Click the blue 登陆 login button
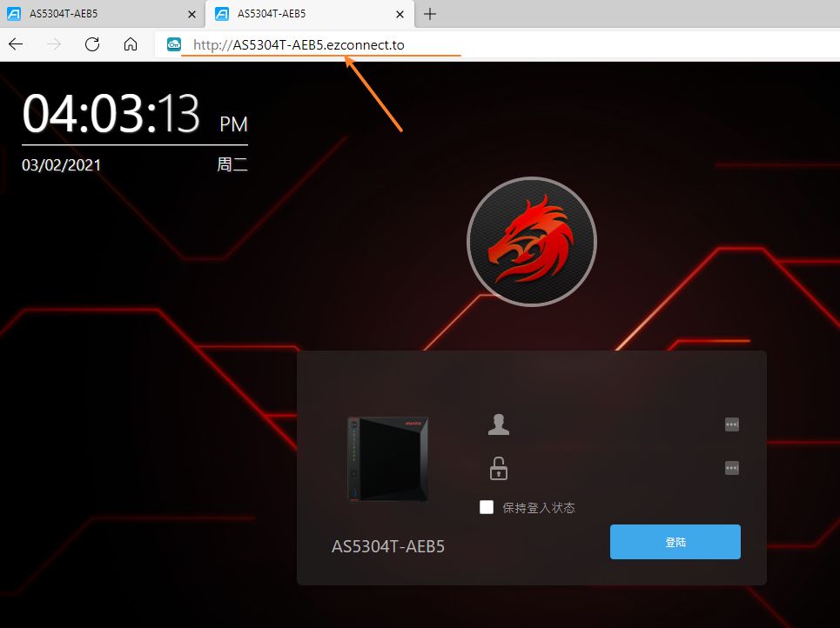 coord(675,542)
